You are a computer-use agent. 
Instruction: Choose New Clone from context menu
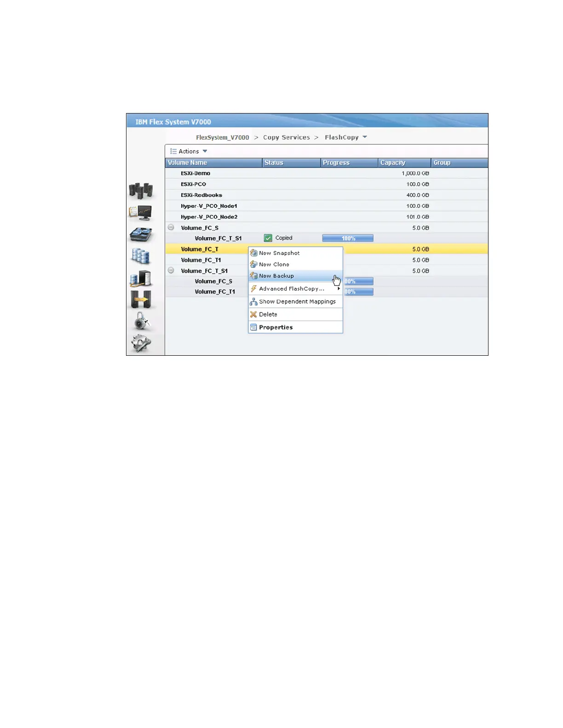click(296, 264)
